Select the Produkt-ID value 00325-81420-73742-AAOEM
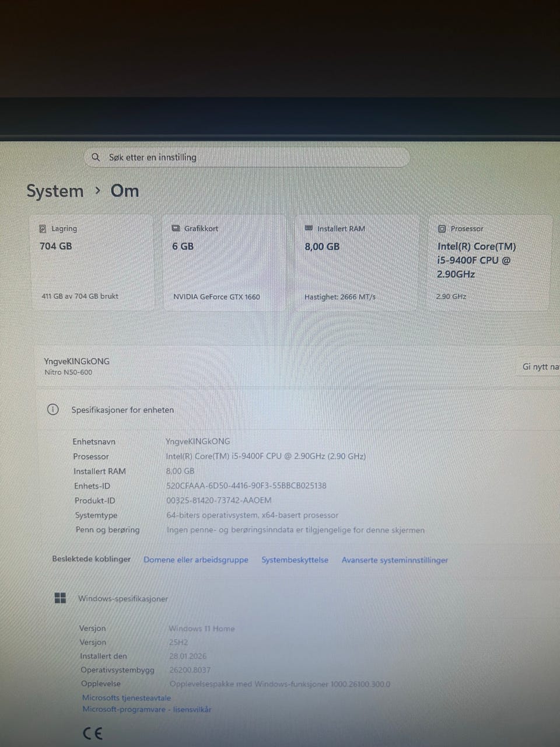Viewport: 560px width, 747px height. point(219,500)
